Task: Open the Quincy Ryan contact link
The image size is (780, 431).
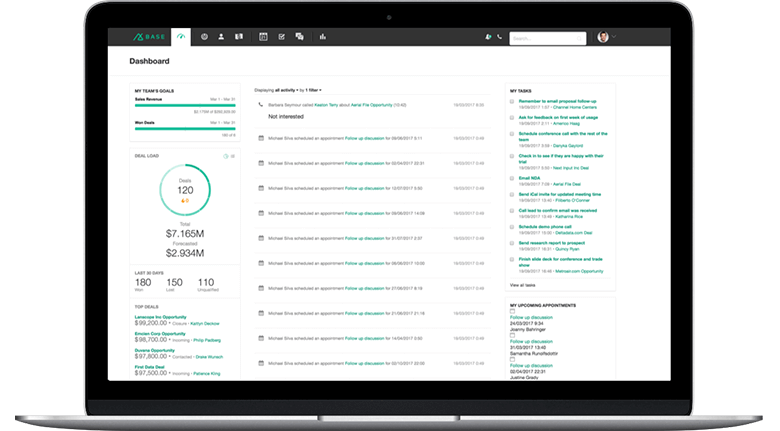Action: point(567,249)
